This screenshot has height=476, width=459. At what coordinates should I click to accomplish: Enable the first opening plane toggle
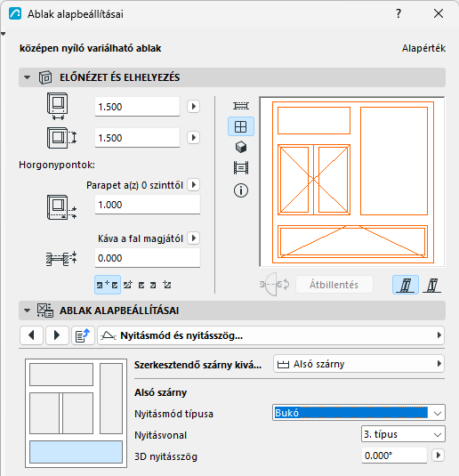pos(406,285)
